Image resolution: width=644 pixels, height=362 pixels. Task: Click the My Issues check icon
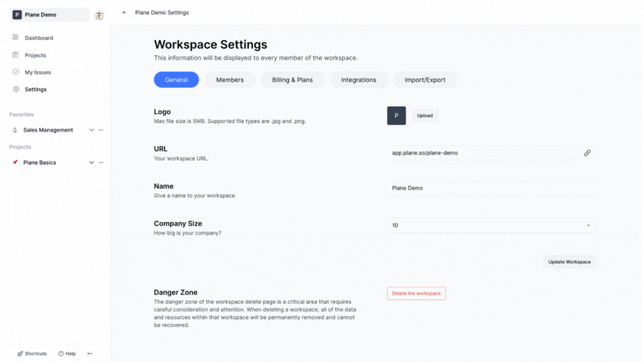click(x=16, y=72)
